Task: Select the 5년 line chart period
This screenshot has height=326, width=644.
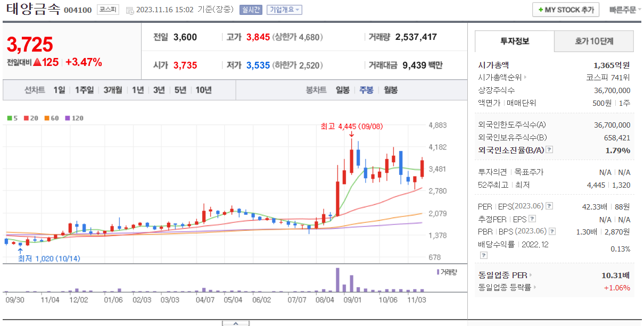Action: point(180,90)
